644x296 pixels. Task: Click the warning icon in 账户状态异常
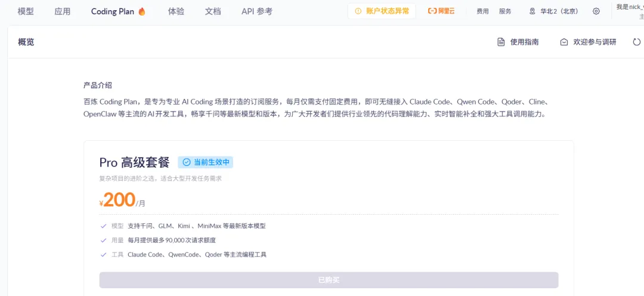tap(358, 11)
